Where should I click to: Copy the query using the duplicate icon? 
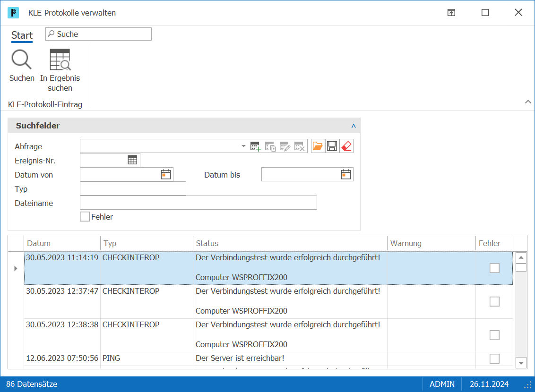[270, 146]
